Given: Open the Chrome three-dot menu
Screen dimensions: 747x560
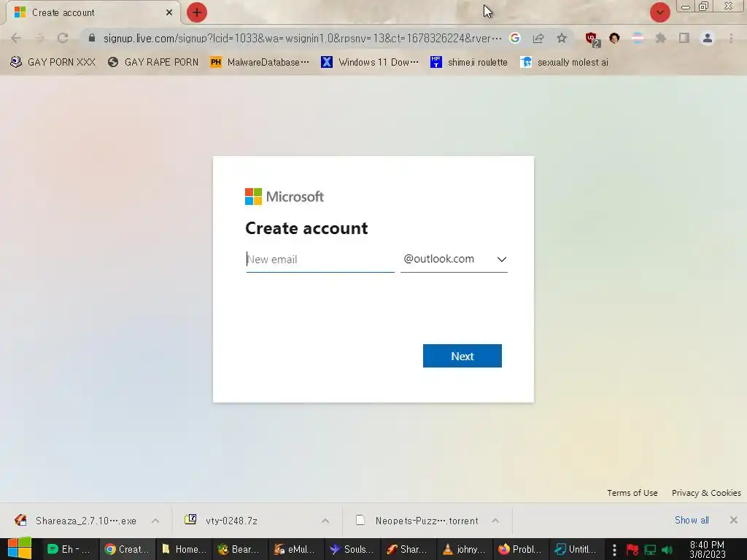Looking at the screenshot, I should click(x=731, y=38).
